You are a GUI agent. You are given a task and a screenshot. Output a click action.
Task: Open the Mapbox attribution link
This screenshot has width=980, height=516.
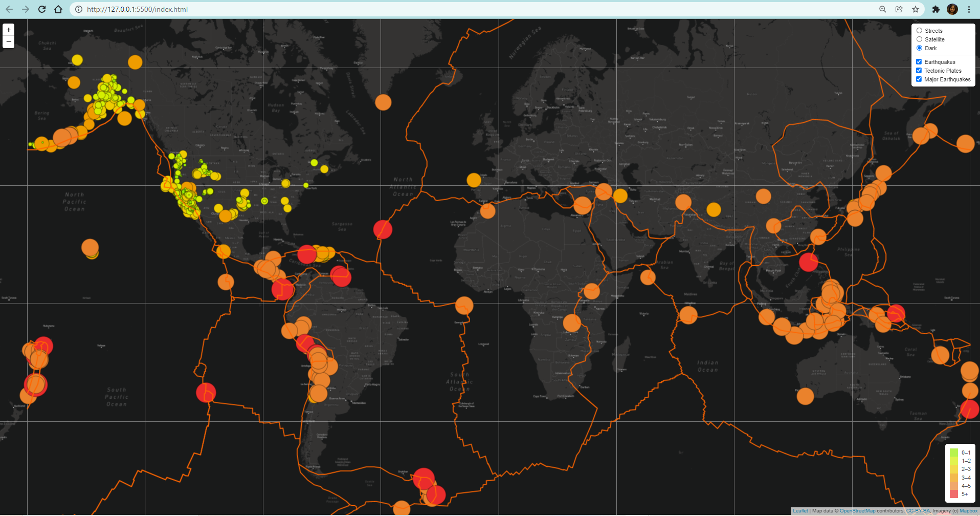tap(969, 511)
